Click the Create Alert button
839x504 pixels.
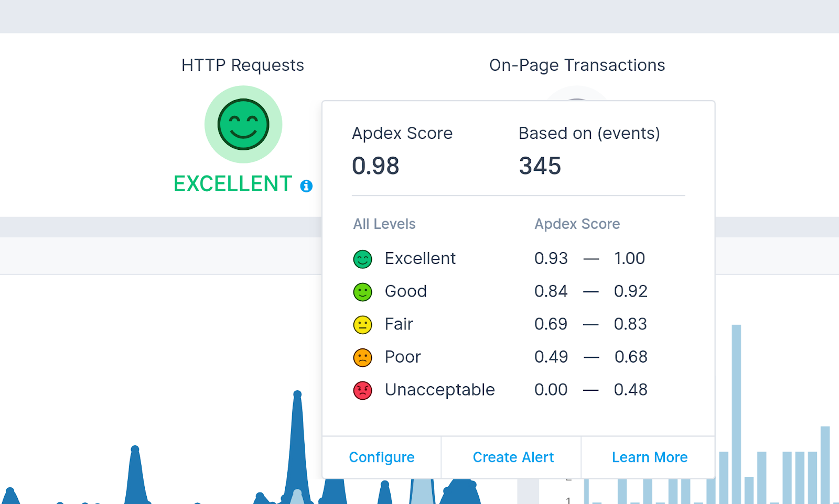click(513, 457)
